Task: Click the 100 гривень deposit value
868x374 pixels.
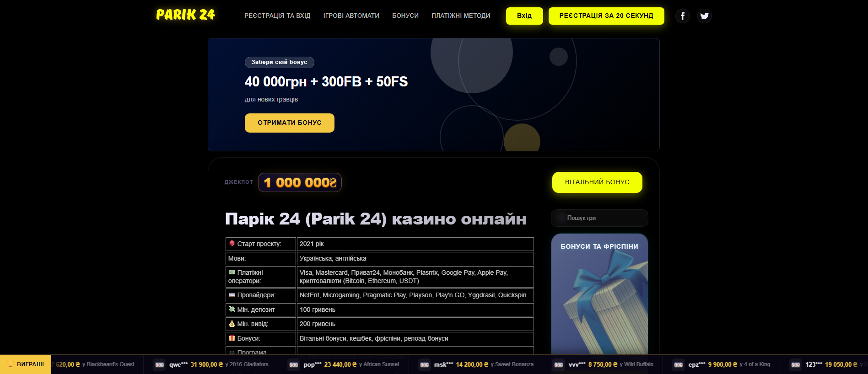Action: pos(415,310)
